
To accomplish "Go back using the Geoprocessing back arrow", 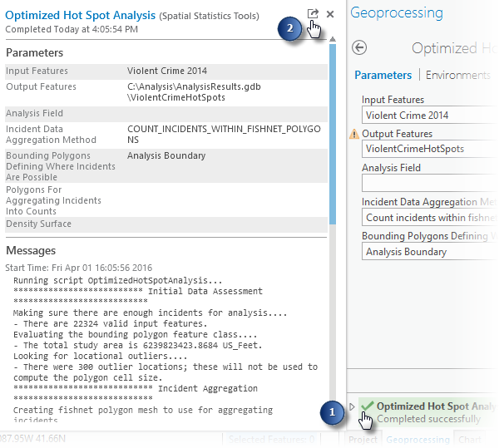I will pyautogui.click(x=359, y=48).
